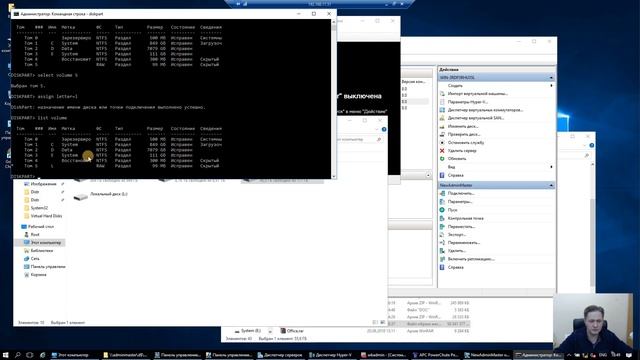Select Сеть (Network) in navigation pane

click(35, 258)
